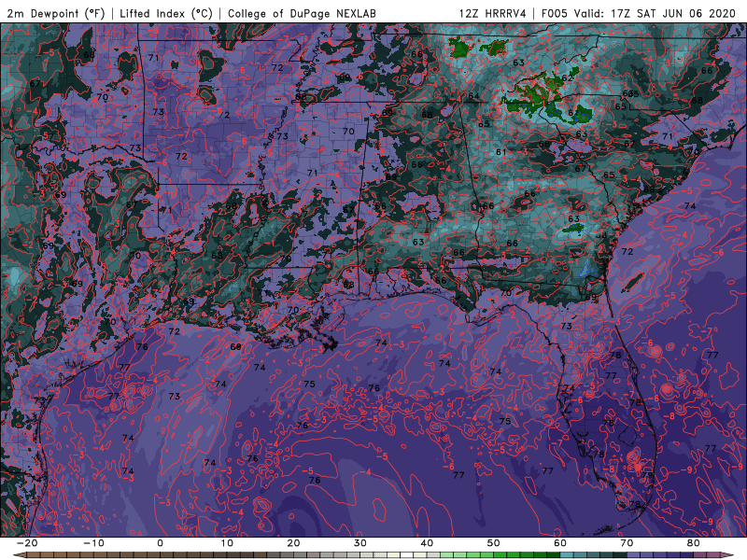Click the "30" tick label on color scale
Image resolution: width=747 pixels, height=560 pixels.
pos(360,543)
